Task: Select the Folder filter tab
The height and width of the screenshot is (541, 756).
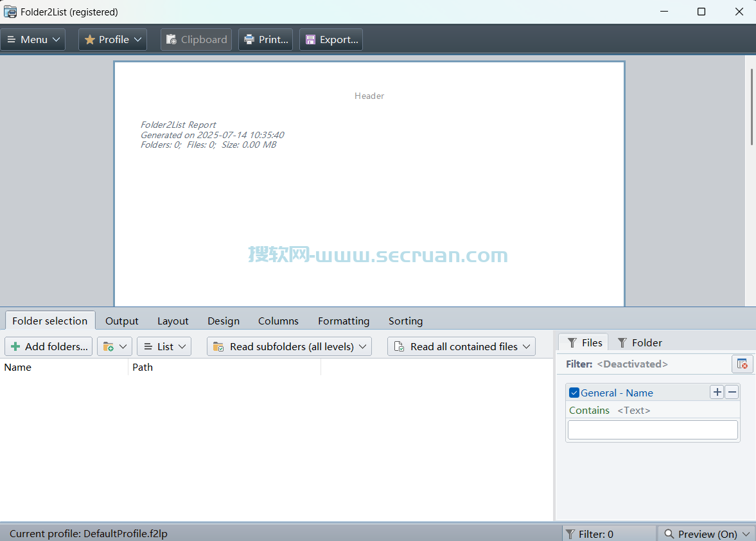Action: [639, 343]
